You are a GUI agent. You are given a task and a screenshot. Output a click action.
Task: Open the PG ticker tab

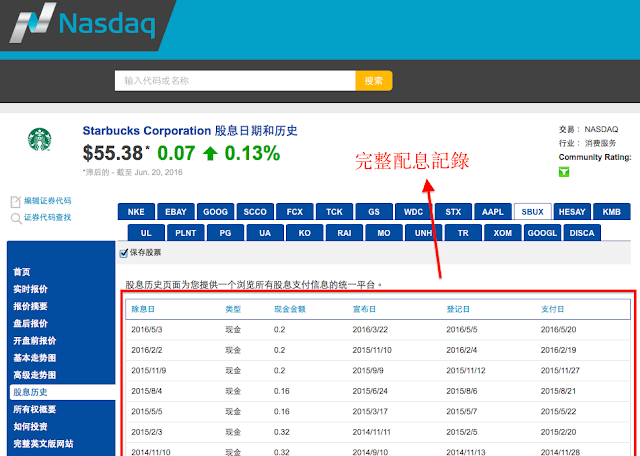pos(225,233)
